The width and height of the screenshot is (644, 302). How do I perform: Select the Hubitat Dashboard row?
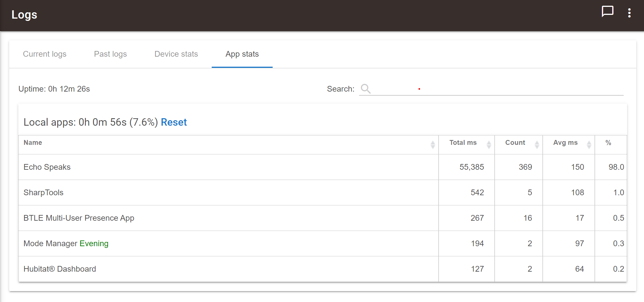click(x=60, y=269)
